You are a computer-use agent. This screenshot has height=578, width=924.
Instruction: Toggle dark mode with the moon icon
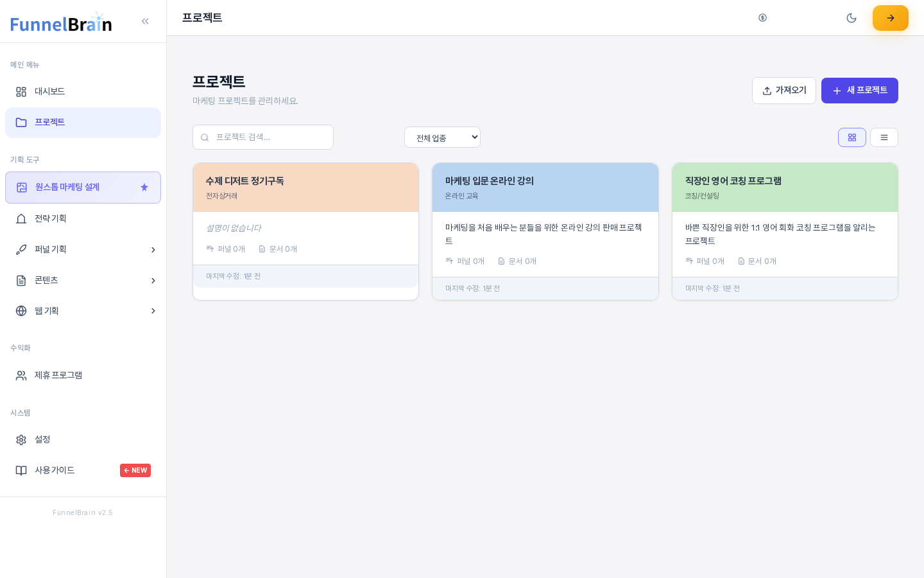pos(851,18)
